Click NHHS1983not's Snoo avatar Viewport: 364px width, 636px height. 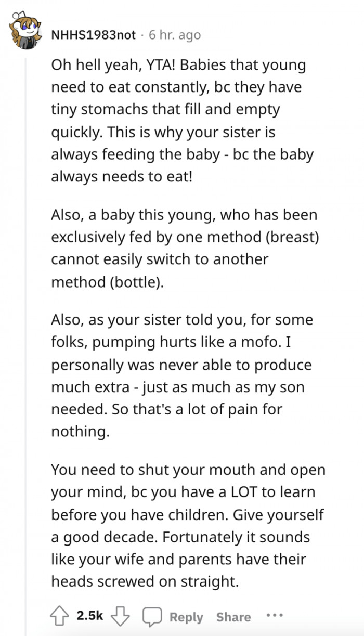(25, 32)
